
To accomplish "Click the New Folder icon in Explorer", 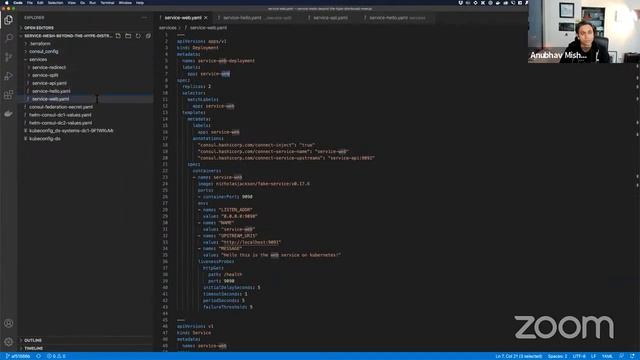I will 128,36.
